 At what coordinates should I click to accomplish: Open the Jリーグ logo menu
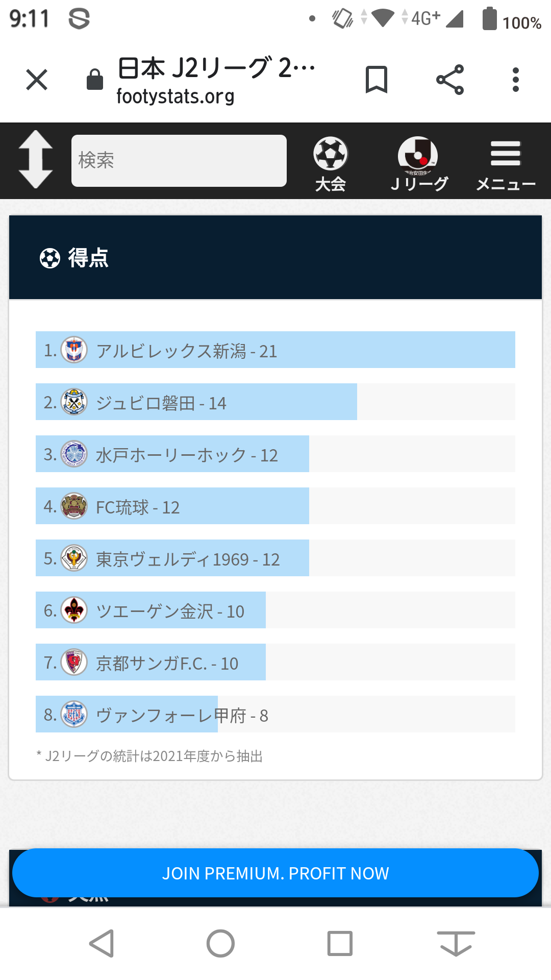[x=418, y=163]
